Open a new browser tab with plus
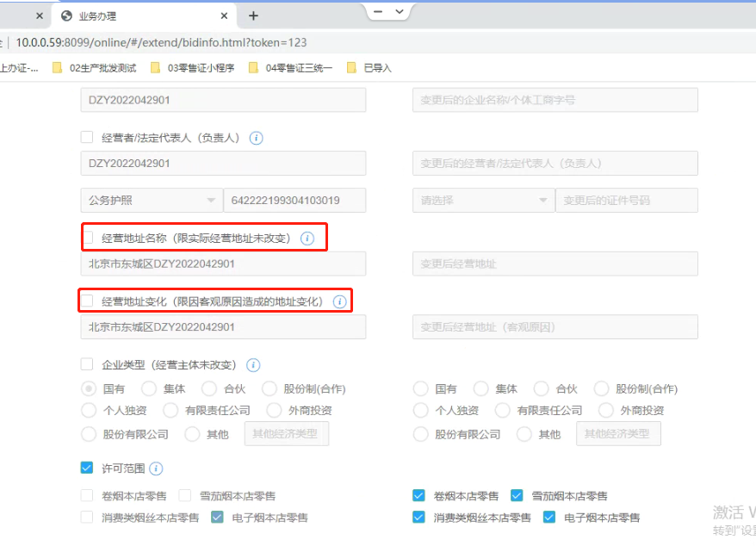Image resolution: width=756 pixels, height=546 pixels. [253, 16]
